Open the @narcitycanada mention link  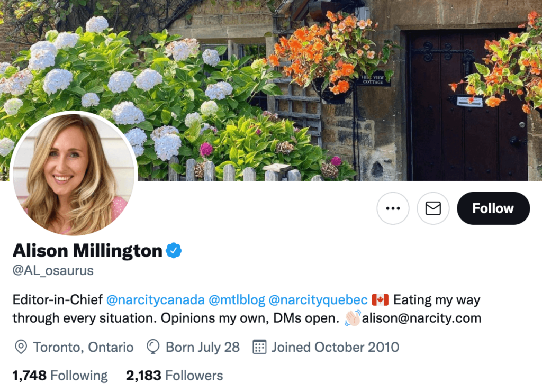pos(155,300)
